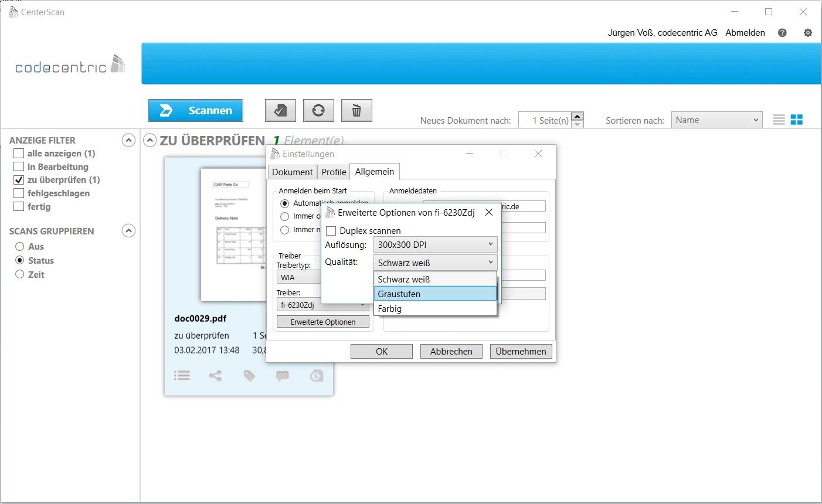Open help via question mark icon

(x=782, y=33)
